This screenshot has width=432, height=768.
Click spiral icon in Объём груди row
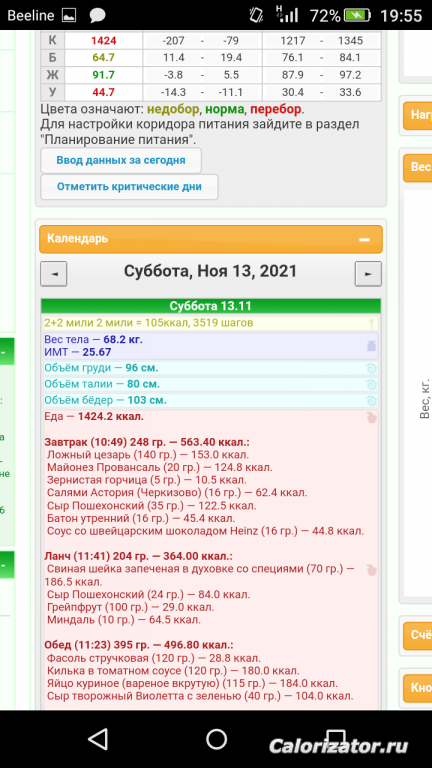pyautogui.click(x=371, y=368)
